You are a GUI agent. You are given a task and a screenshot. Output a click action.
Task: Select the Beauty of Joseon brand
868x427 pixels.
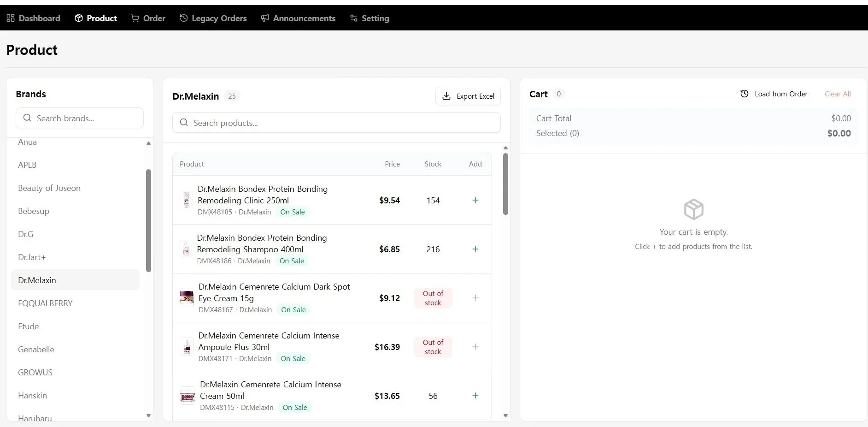(x=75, y=188)
